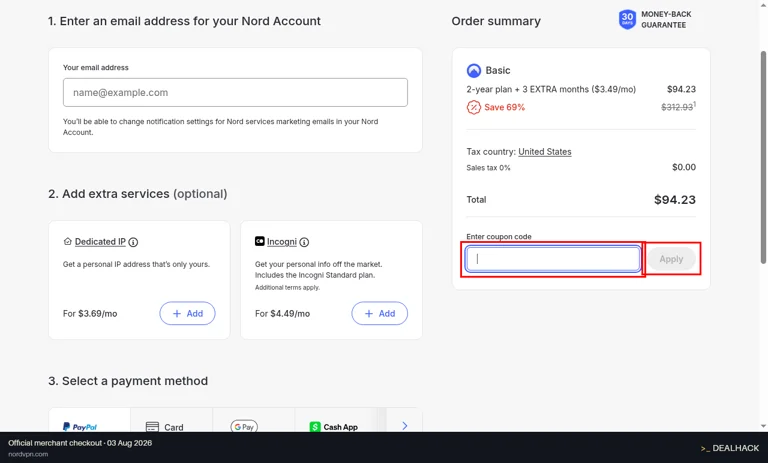Click the page vertical scrollbar
The image size is (768, 463).
764,157
